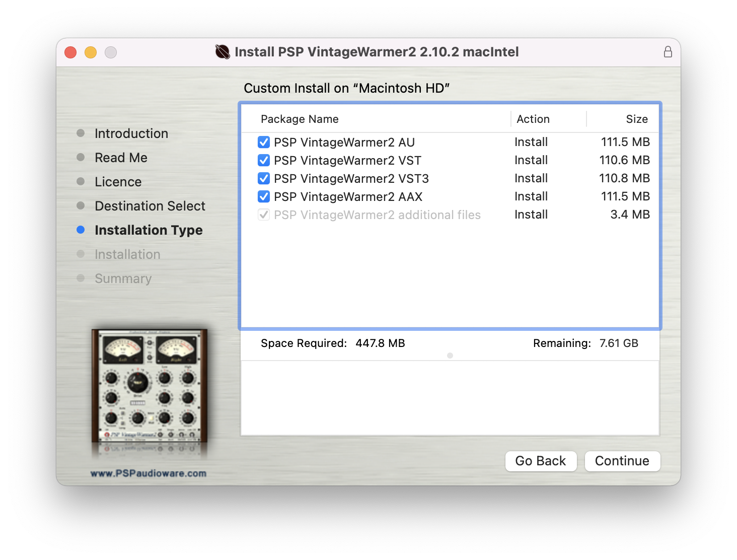Click the Installation Type step

[149, 230]
